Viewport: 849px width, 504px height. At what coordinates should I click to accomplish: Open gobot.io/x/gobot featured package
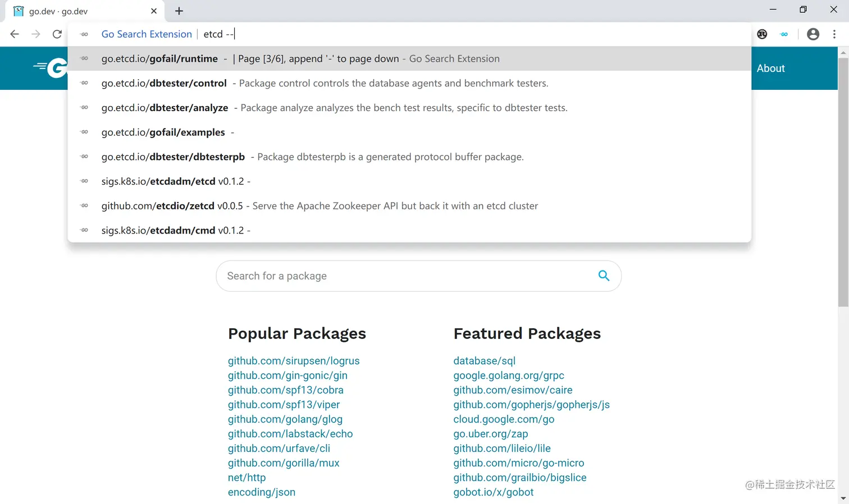(494, 492)
